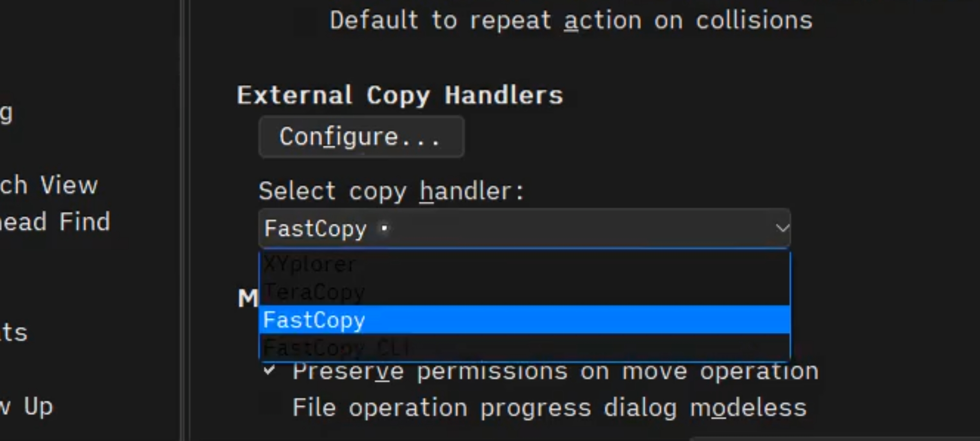Select the sidebar category ending in "g"
The height and width of the screenshot is (441, 980).
tap(7, 113)
